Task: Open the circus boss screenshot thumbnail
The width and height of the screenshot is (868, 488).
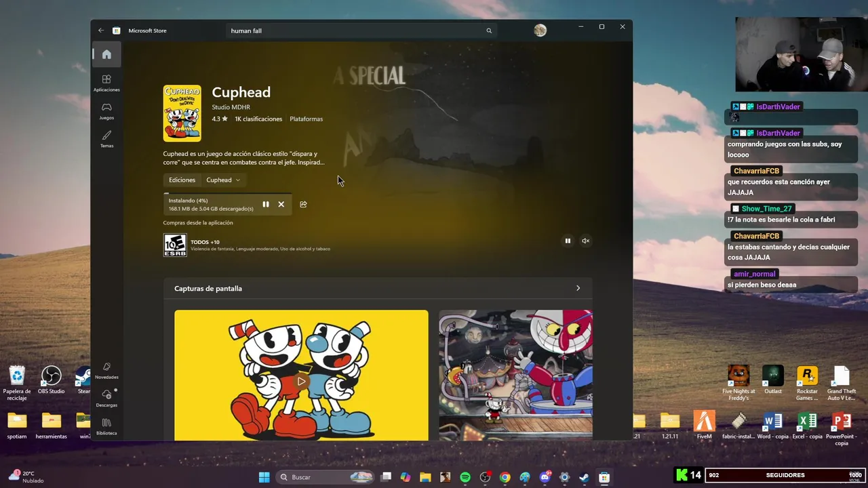Action: point(515,375)
